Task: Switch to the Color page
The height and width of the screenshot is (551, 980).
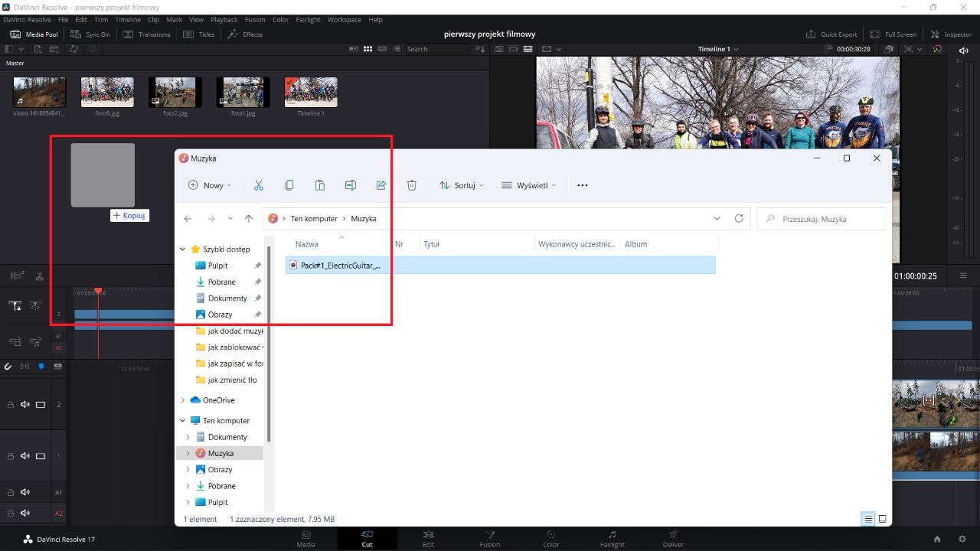Action: point(550,540)
